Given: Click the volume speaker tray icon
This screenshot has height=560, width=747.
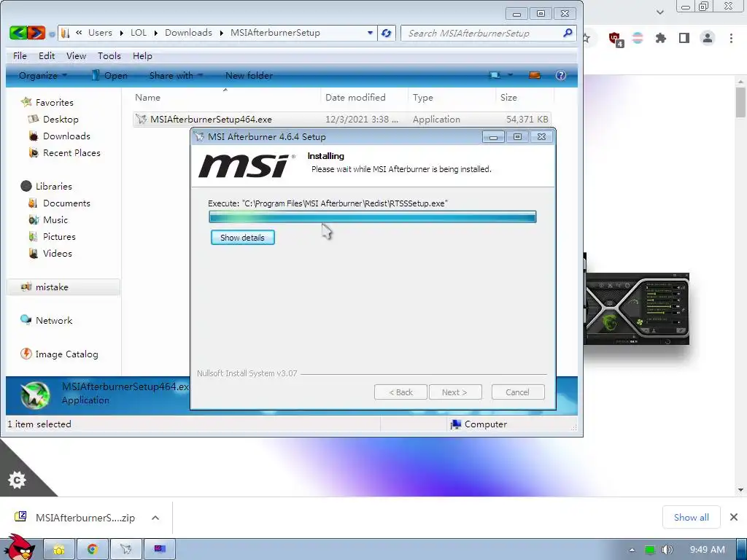Looking at the screenshot, I should (667, 550).
